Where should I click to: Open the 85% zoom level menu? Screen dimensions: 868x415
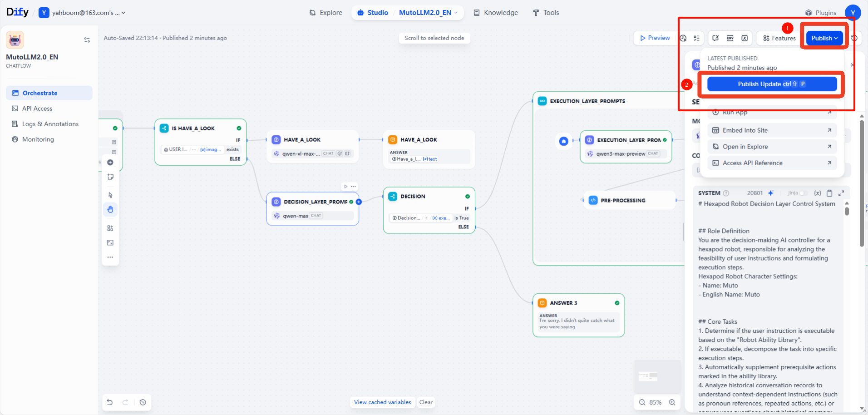click(x=656, y=402)
